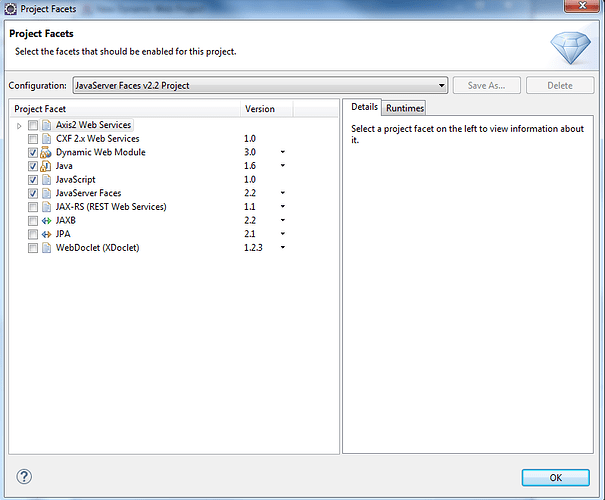The width and height of the screenshot is (605, 500).
Task: Enable the JPA facet checkbox
Action: (33, 234)
